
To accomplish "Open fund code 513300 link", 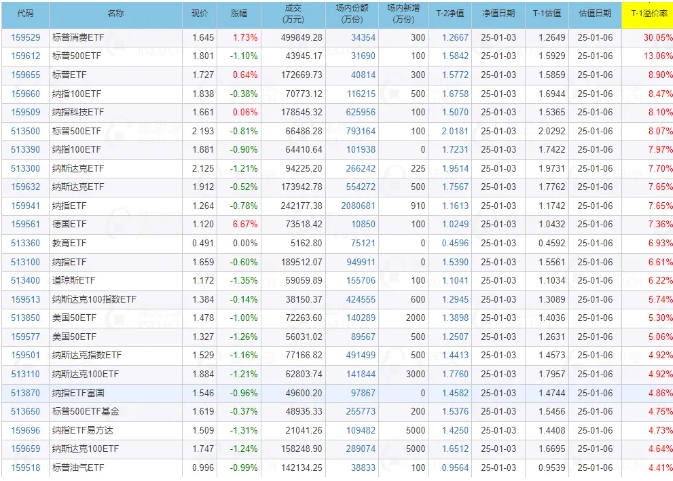I will (x=25, y=169).
